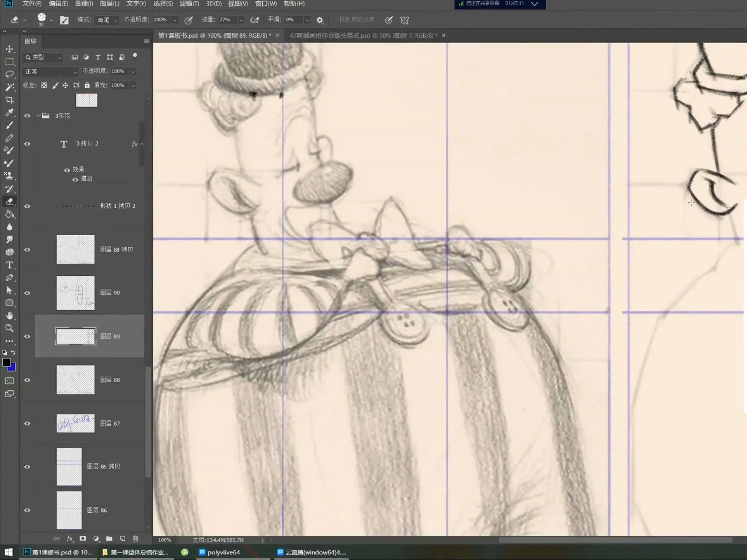The width and height of the screenshot is (747, 560).
Task: Select the Blur (droplet) tool
Action: tap(9, 227)
